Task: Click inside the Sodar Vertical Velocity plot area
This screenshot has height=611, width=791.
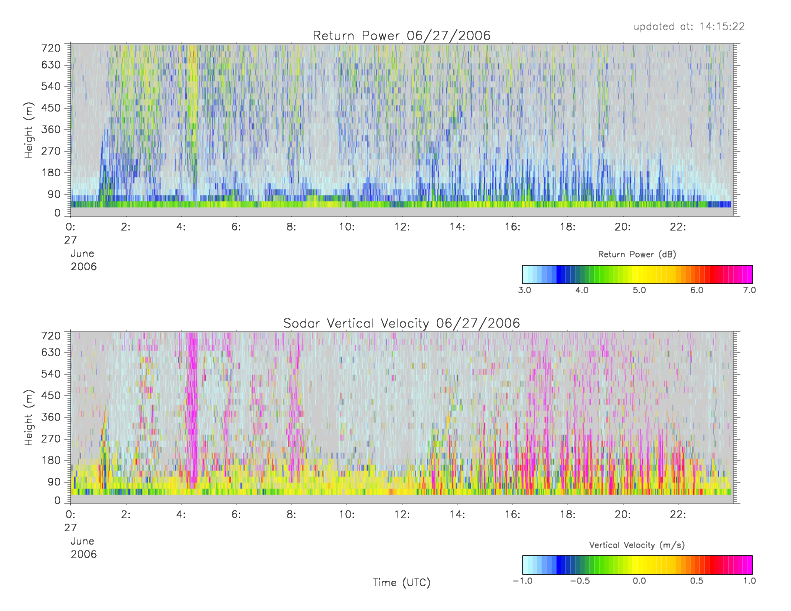Action: (402, 417)
